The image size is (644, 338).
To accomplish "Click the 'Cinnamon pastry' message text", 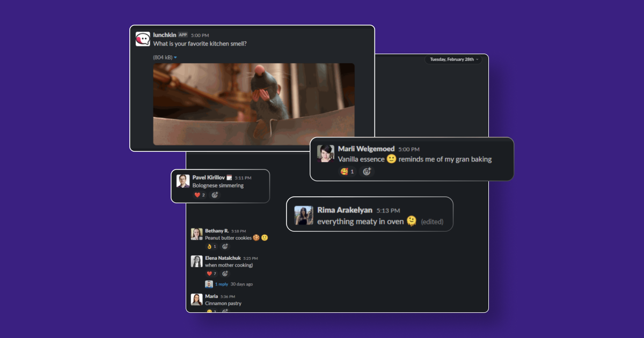I will 223,303.
